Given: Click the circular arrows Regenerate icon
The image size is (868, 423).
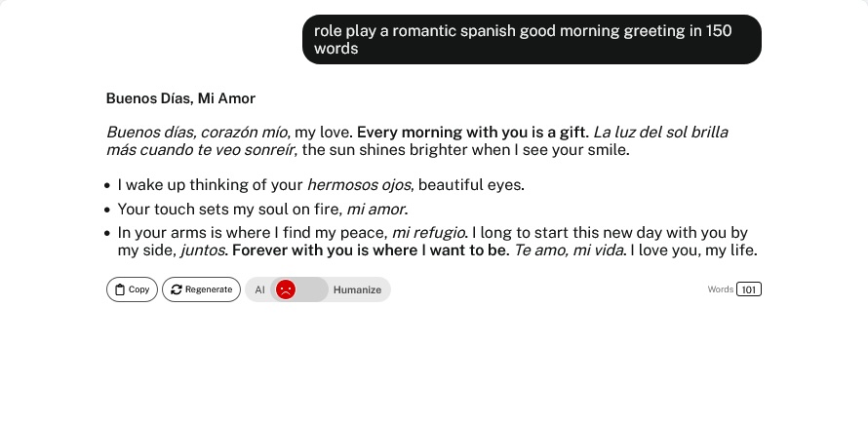Looking at the screenshot, I should (177, 289).
